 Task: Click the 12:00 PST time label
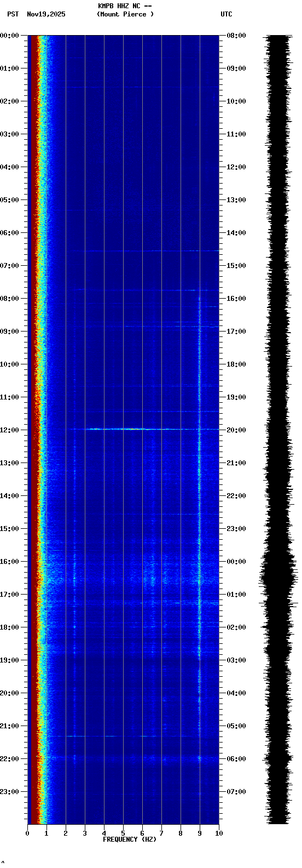(9, 430)
